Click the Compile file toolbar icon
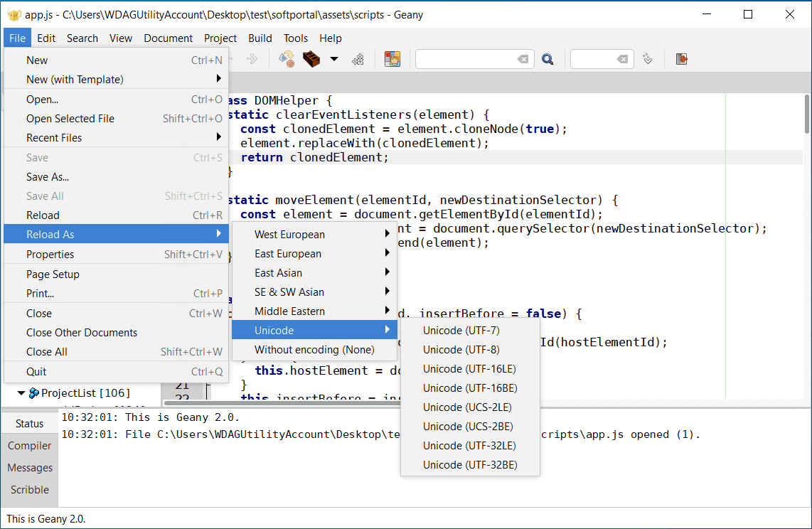The image size is (812, 529). (x=287, y=59)
